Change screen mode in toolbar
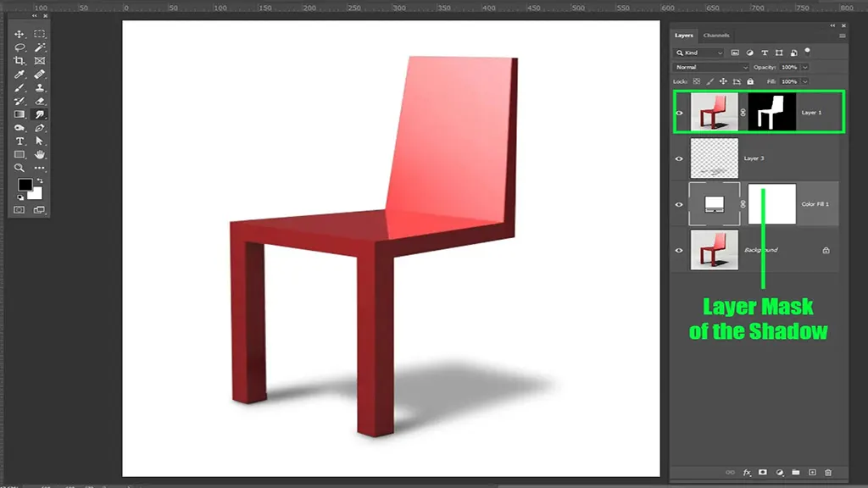The height and width of the screenshot is (488, 868). [x=39, y=210]
